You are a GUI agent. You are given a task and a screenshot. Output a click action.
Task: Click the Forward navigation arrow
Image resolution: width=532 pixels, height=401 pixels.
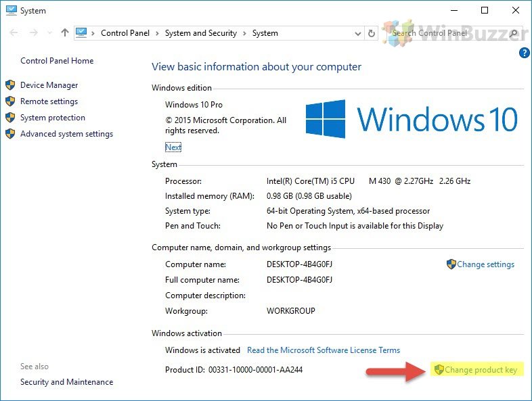34,32
